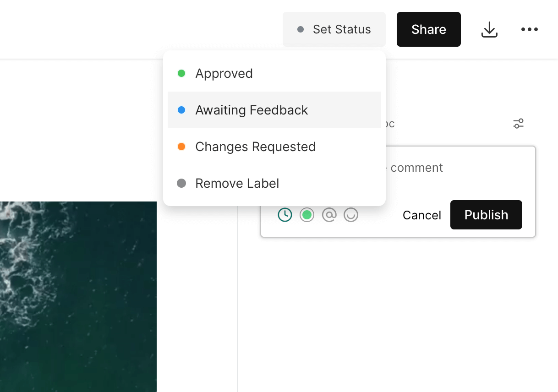
Task: Click the divider beside the comments panel
Action: (238, 298)
